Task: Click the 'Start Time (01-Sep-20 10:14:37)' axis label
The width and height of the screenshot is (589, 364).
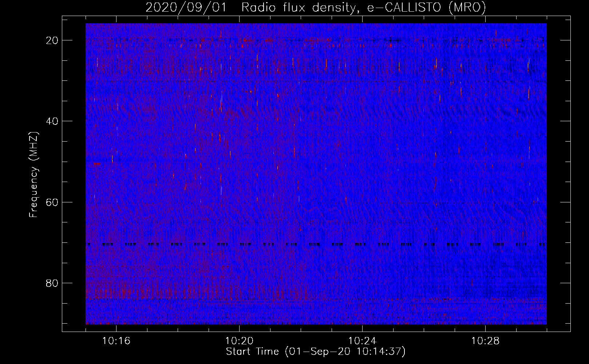Action: click(316, 352)
